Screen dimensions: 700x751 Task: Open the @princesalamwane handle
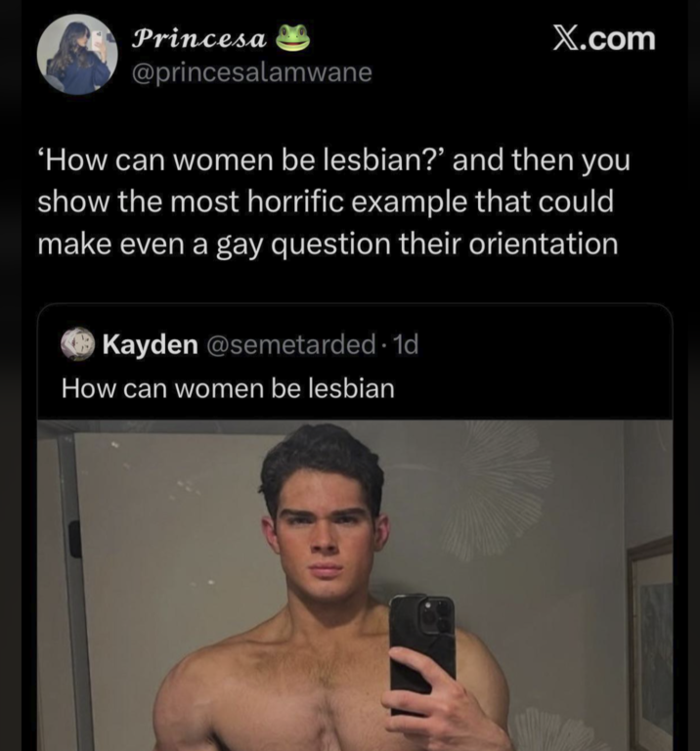point(252,72)
